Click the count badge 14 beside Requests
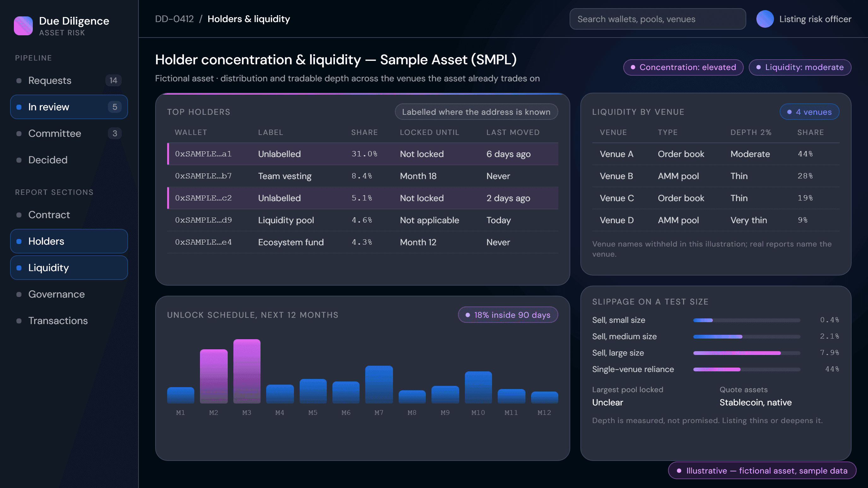Image resolution: width=868 pixels, height=488 pixels. point(113,80)
